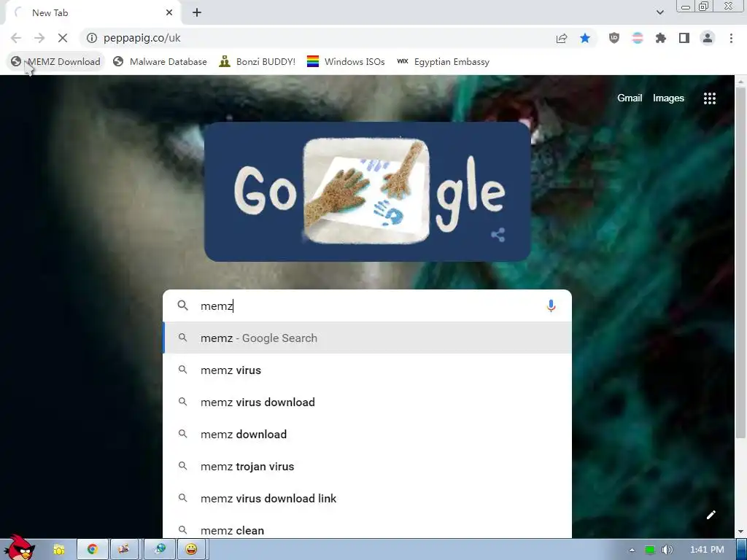Click the Google Doodle handprint image
747x560 pixels.
(366, 190)
